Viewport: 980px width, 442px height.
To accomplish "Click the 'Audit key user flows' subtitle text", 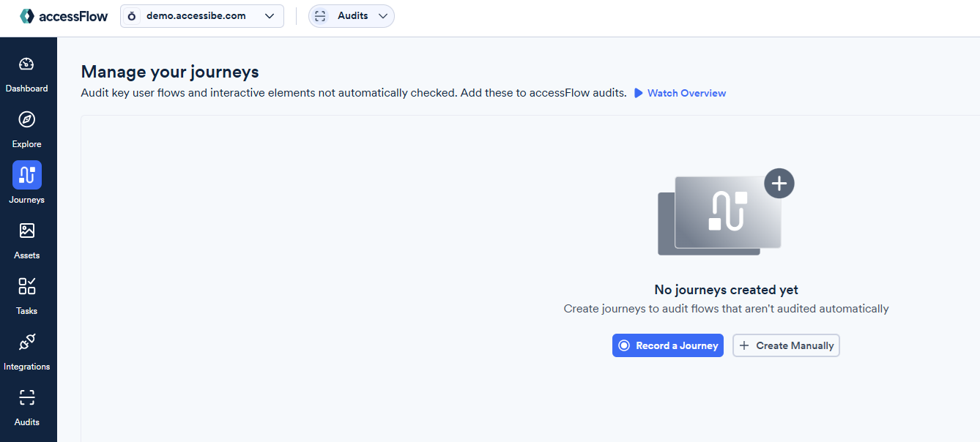I will click(x=354, y=93).
